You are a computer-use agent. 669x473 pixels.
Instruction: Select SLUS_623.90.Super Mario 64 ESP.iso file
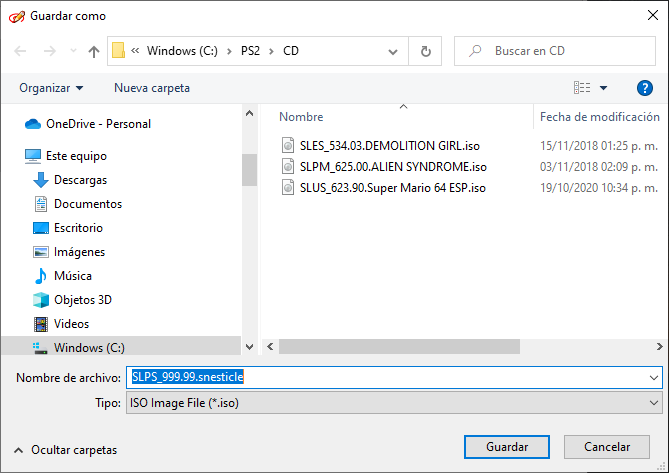(x=393, y=188)
